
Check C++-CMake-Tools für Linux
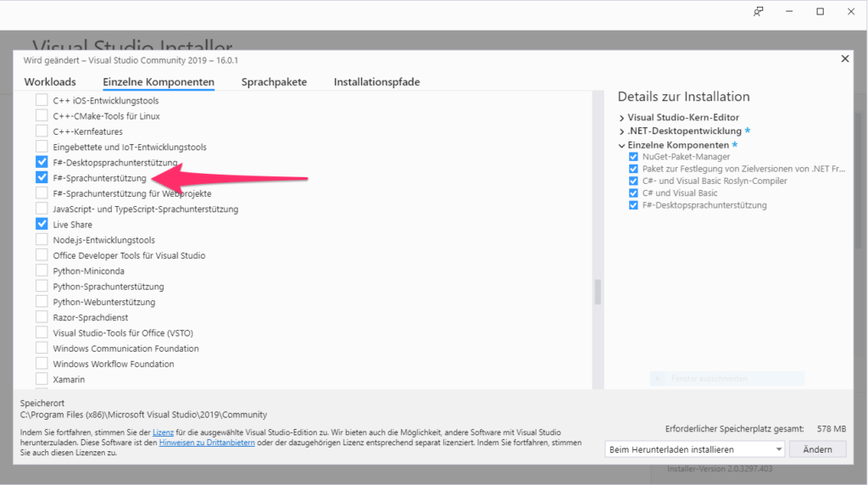pyautogui.click(x=42, y=115)
